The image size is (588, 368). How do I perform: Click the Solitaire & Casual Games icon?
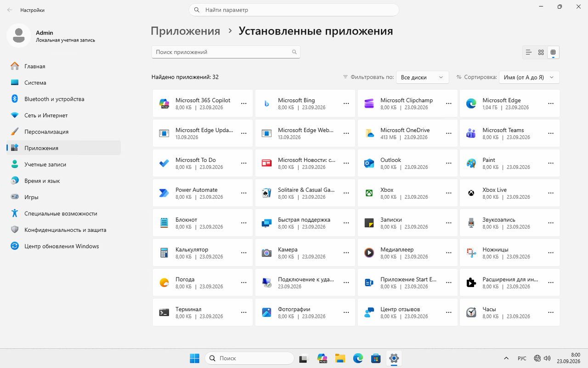pos(266,193)
